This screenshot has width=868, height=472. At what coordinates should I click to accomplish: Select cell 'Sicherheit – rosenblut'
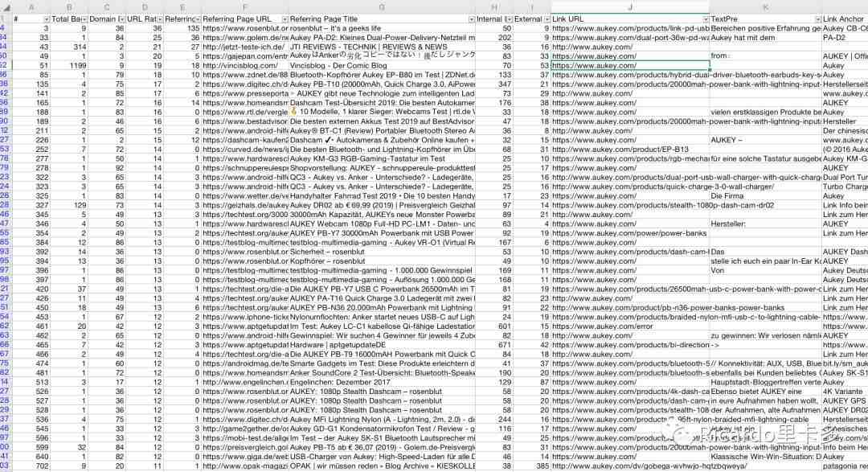pos(382,252)
